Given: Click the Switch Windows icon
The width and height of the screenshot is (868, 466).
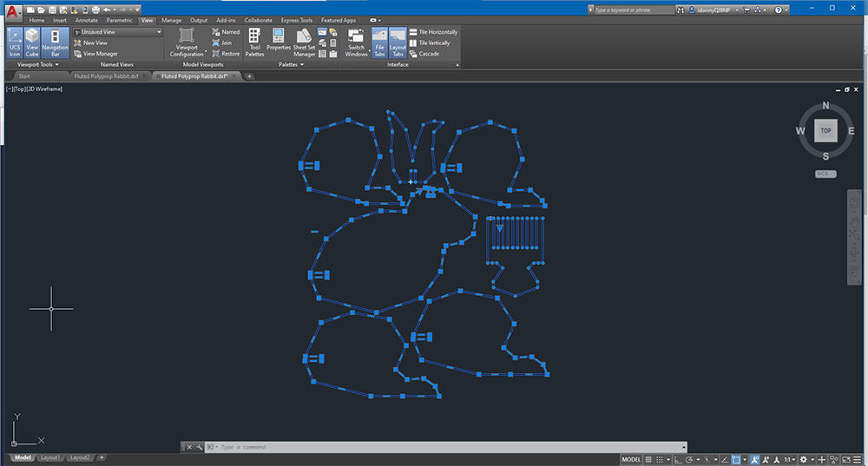Looking at the screenshot, I should pos(356,42).
